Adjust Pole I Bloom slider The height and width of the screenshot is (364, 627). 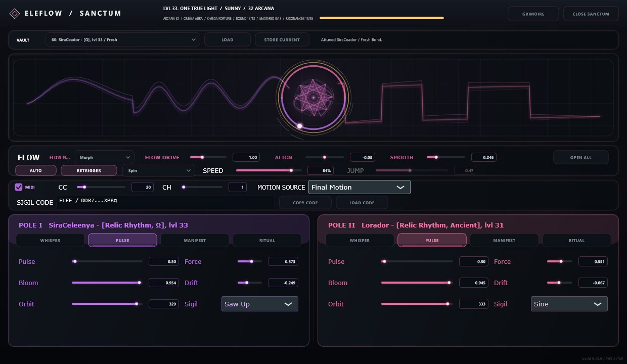tap(107, 283)
